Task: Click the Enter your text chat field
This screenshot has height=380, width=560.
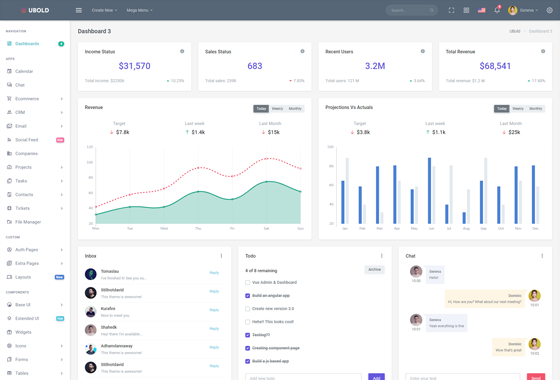Action: [463, 378]
